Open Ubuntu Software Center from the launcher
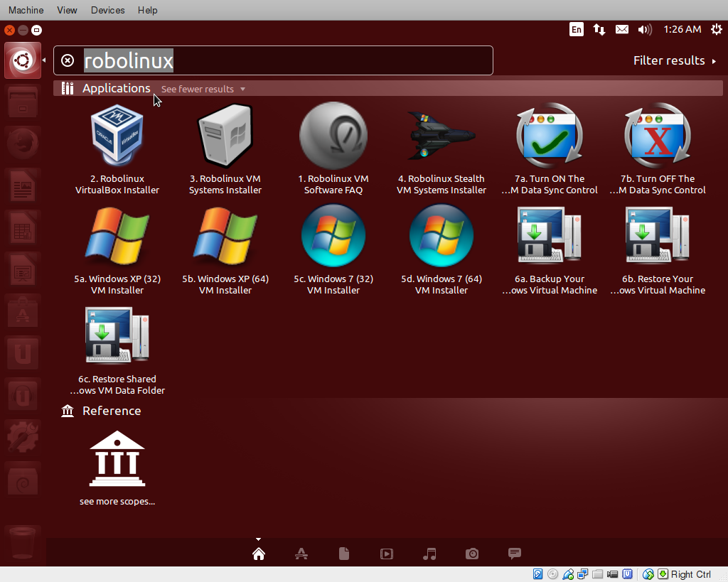728x582 pixels. pos(23,311)
